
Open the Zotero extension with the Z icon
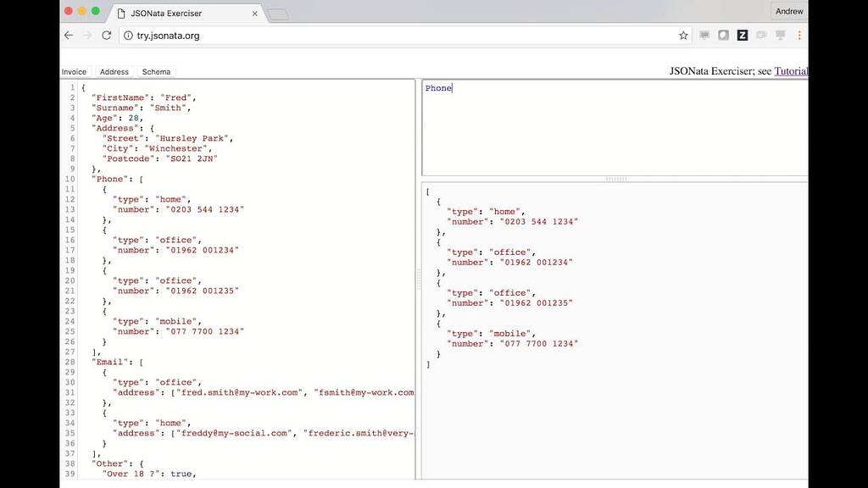point(742,36)
